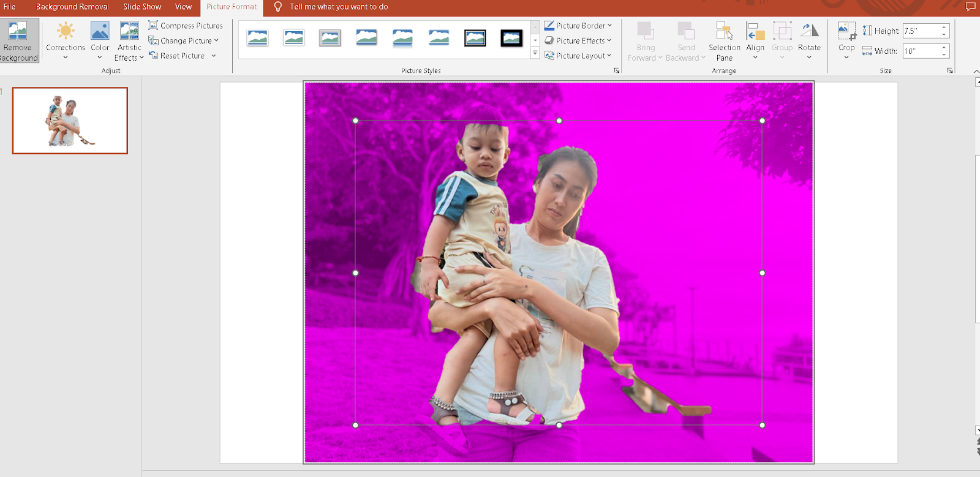
Task: Expand the Crop dropdown arrow
Action: pyautogui.click(x=846, y=58)
